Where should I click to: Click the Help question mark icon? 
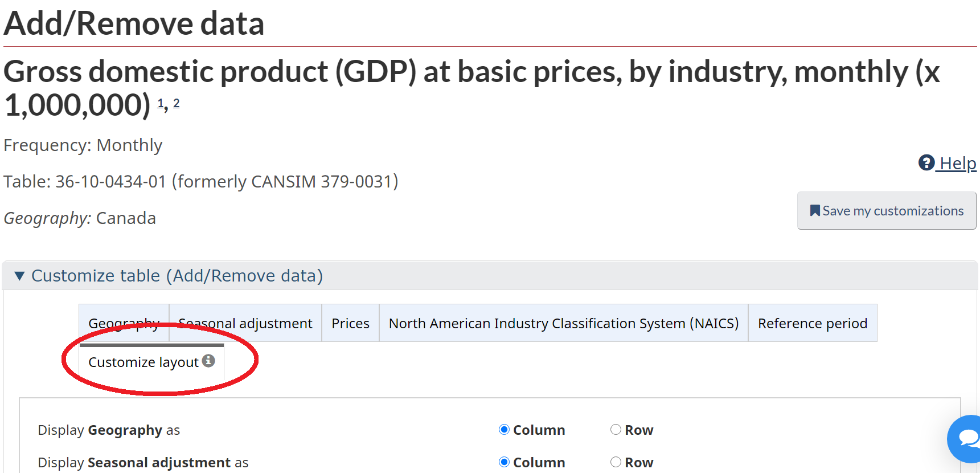coord(926,163)
